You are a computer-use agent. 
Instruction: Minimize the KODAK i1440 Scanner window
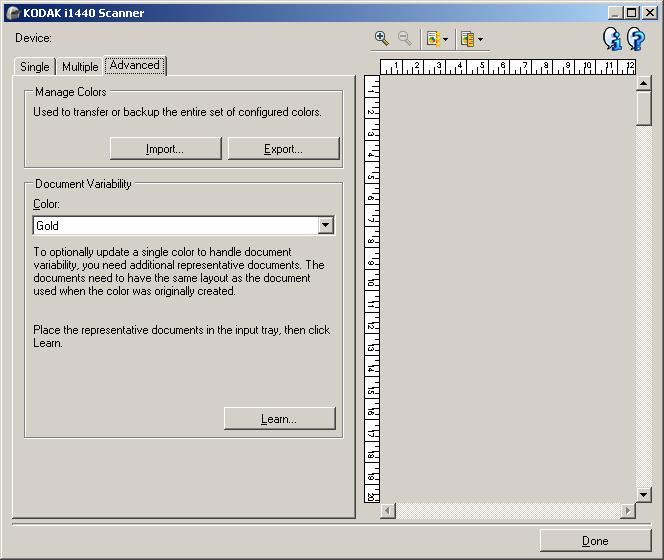click(x=615, y=13)
